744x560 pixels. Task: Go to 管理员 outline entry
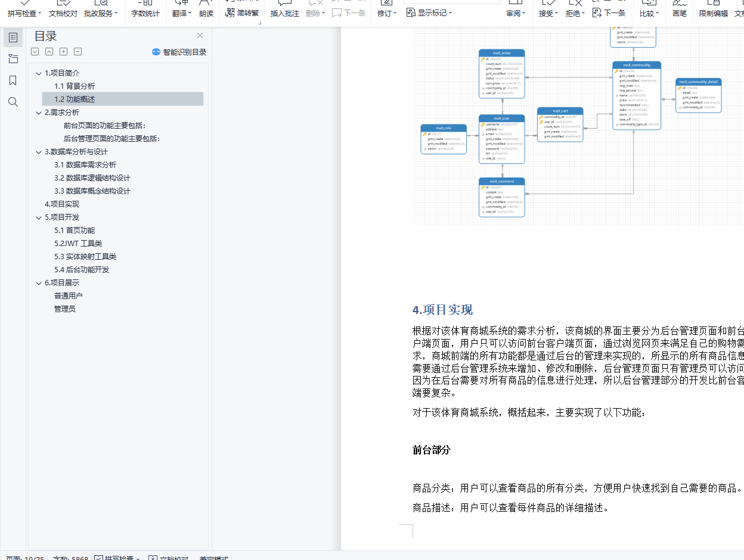65,309
